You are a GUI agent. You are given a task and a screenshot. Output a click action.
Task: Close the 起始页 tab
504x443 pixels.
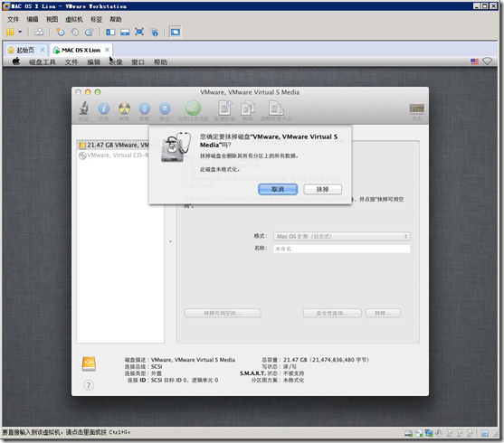43,50
